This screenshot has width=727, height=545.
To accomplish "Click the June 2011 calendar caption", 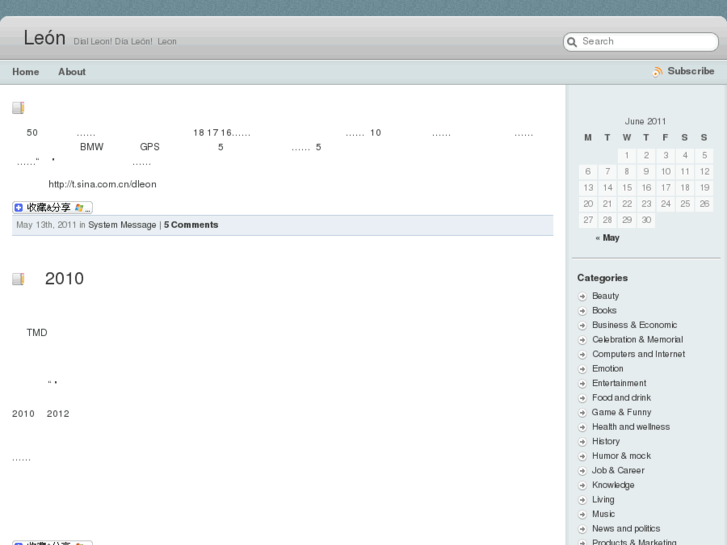I will [x=645, y=122].
